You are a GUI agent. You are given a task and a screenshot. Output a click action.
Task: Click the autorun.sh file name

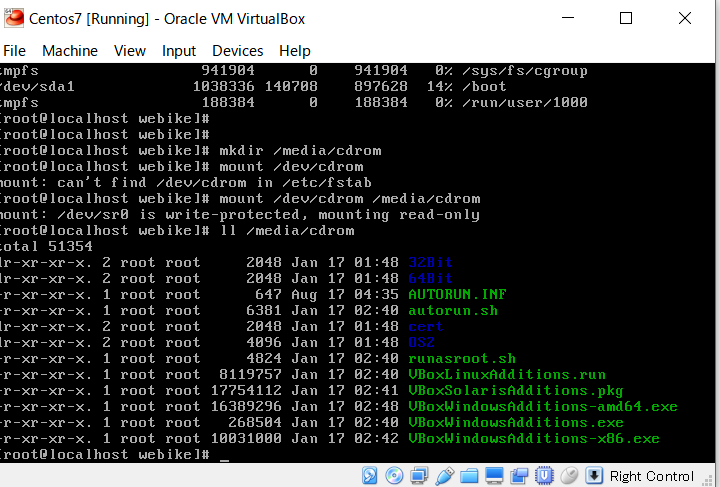pos(453,310)
